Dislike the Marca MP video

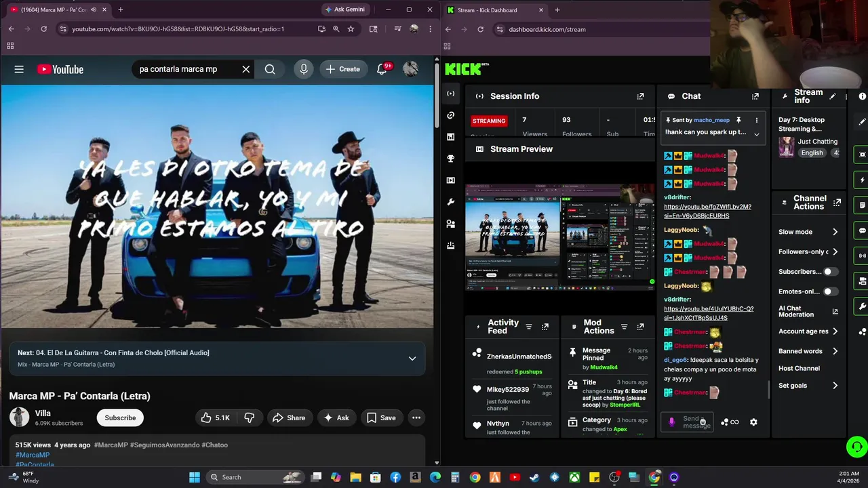point(249,418)
